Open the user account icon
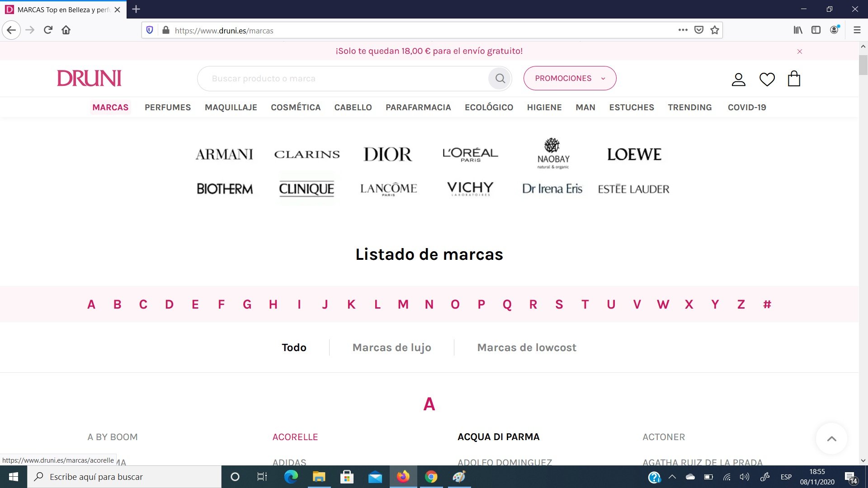 click(x=738, y=79)
